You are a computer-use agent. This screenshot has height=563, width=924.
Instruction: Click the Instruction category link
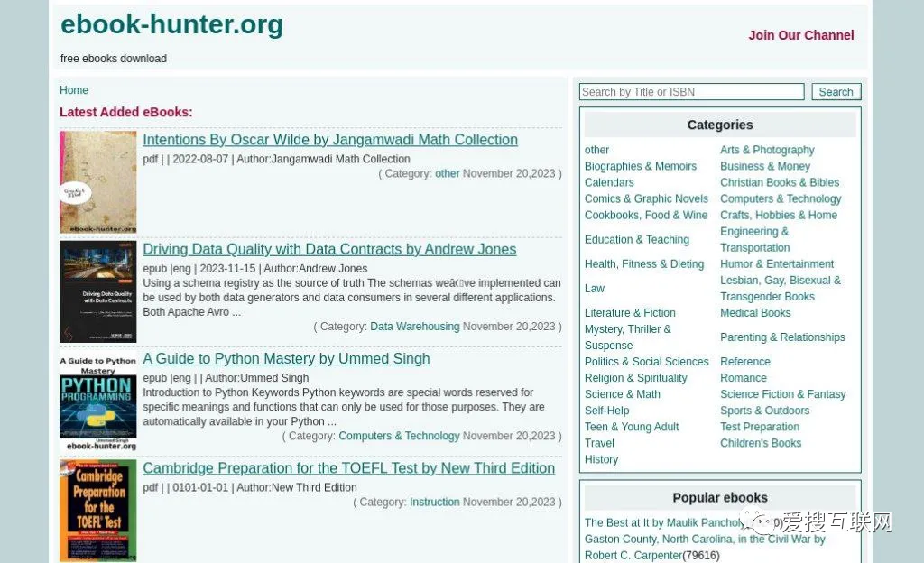(x=434, y=502)
